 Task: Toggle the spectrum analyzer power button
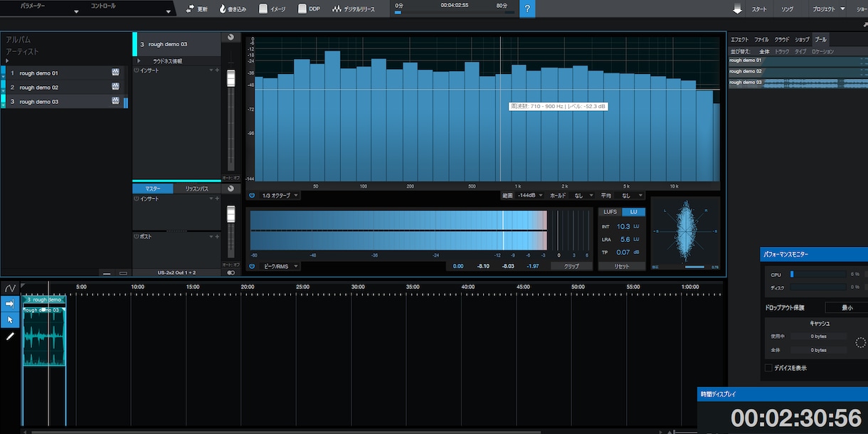point(252,195)
